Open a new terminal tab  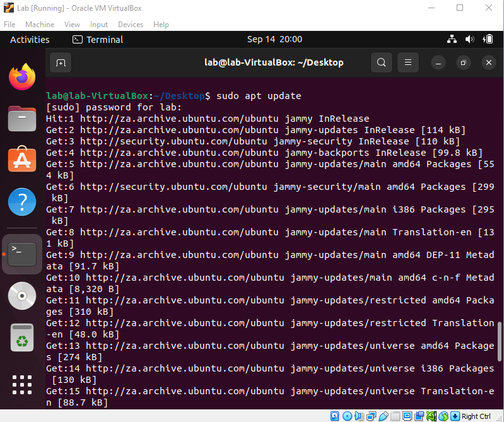(61, 62)
